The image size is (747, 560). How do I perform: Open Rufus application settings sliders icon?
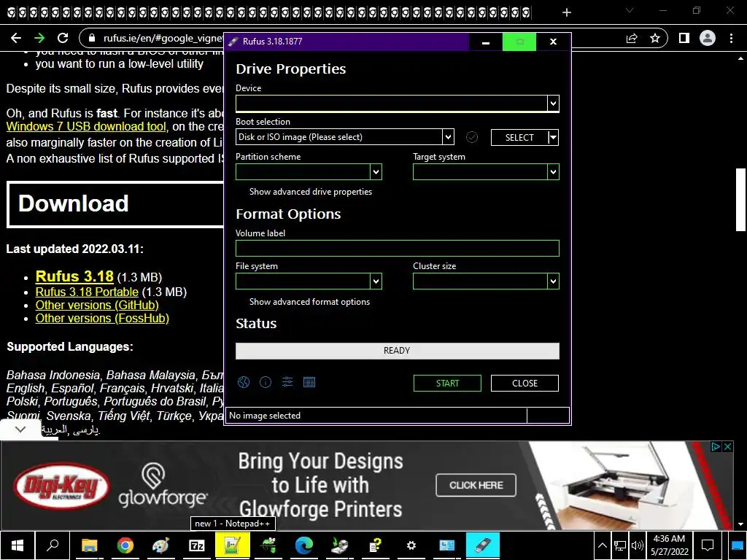click(x=287, y=382)
